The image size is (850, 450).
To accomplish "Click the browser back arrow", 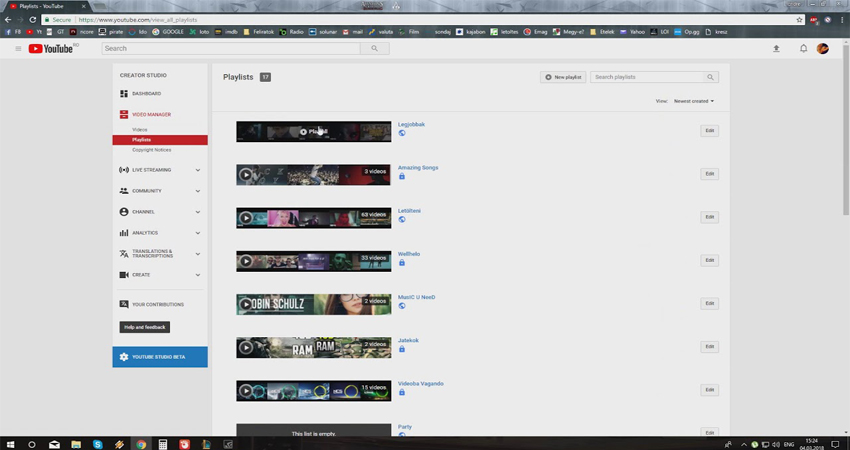I will point(8,20).
